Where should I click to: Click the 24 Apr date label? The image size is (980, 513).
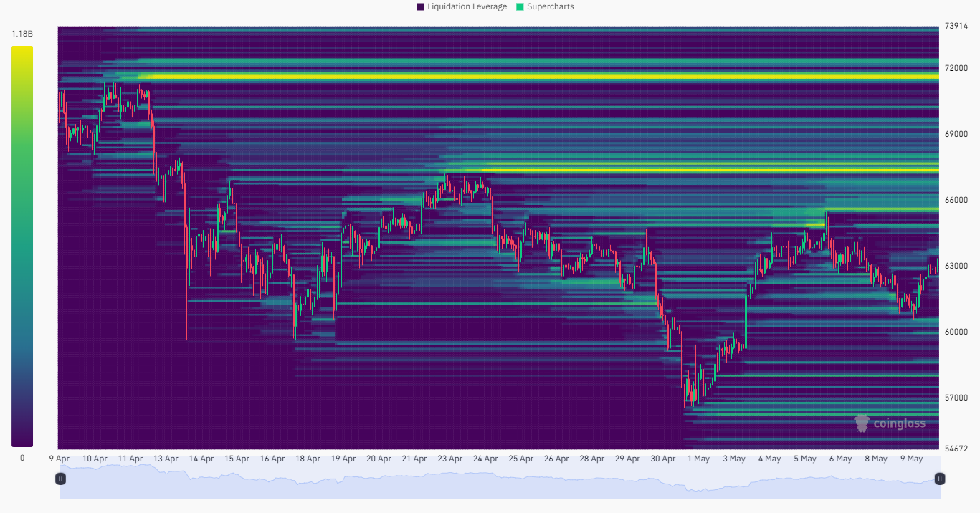tap(485, 459)
